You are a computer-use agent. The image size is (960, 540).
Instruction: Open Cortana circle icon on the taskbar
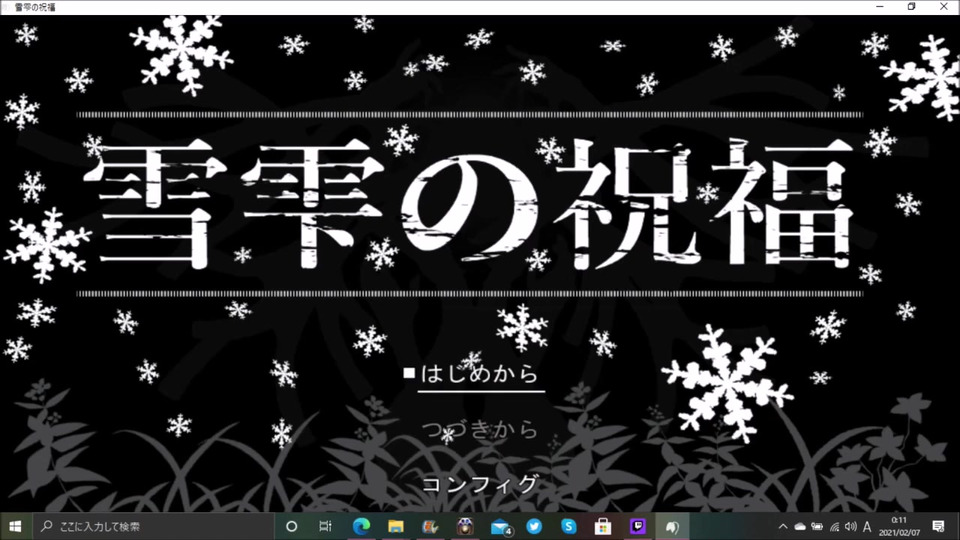[x=291, y=527]
